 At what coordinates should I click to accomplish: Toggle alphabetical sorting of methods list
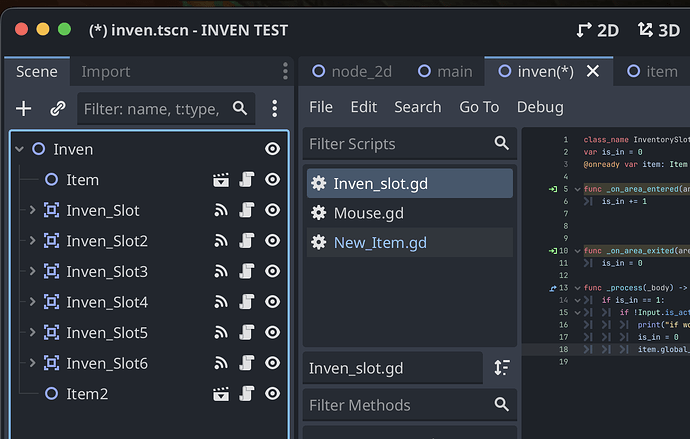click(x=502, y=368)
